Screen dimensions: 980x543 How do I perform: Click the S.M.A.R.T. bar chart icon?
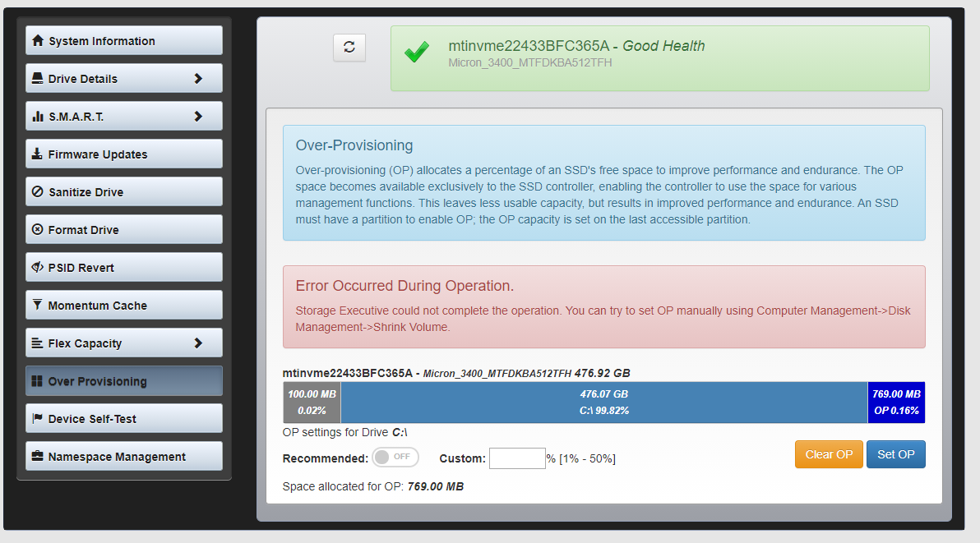[38, 116]
